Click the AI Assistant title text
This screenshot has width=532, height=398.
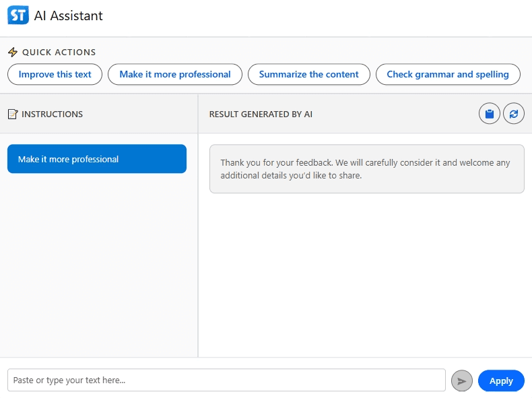69,15
